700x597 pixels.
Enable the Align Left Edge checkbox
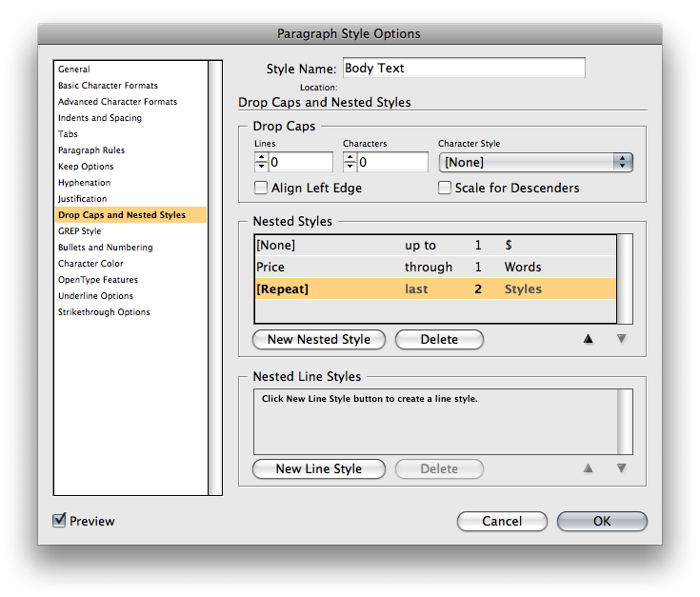pyautogui.click(x=262, y=189)
